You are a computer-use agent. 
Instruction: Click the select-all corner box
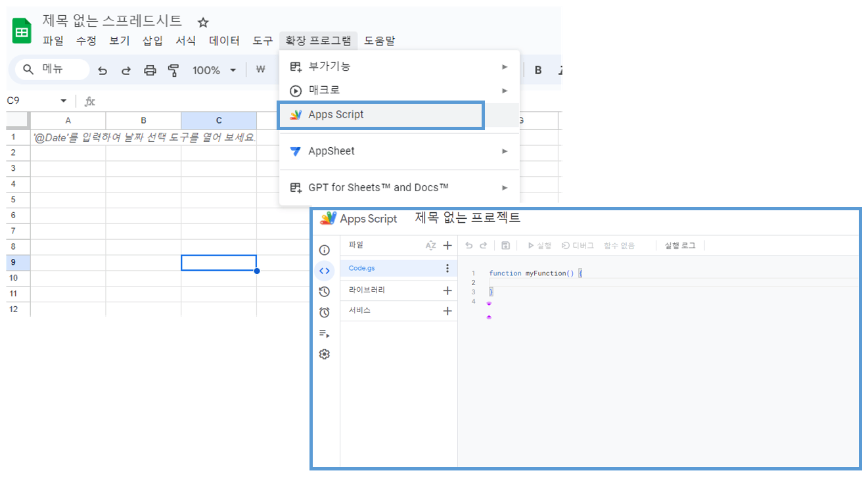point(18,120)
